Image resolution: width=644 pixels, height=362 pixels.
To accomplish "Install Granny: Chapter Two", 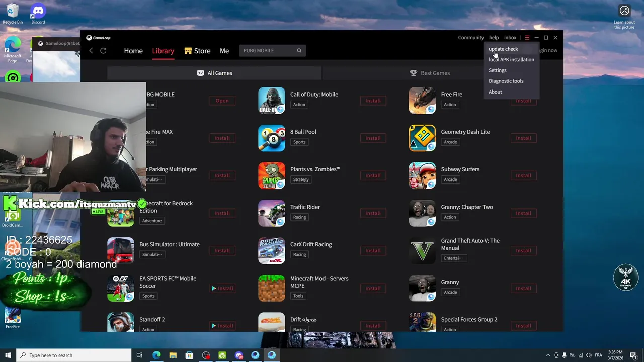I will point(523,213).
